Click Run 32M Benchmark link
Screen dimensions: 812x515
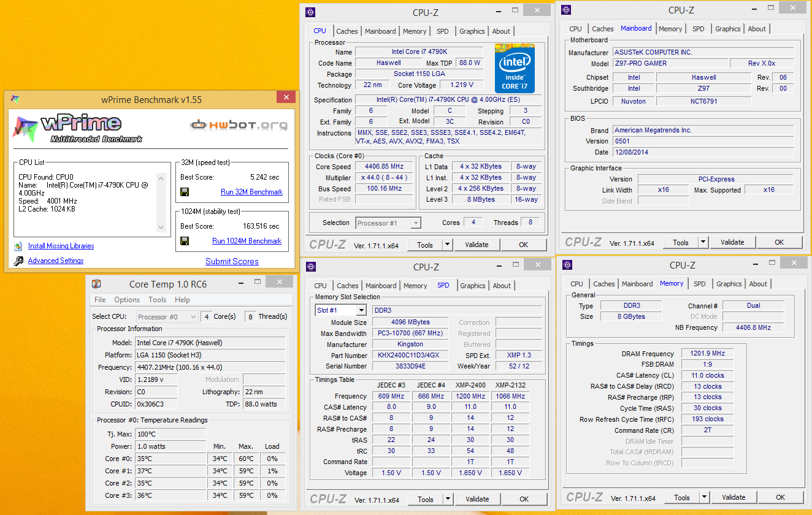pyautogui.click(x=251, y=192)
